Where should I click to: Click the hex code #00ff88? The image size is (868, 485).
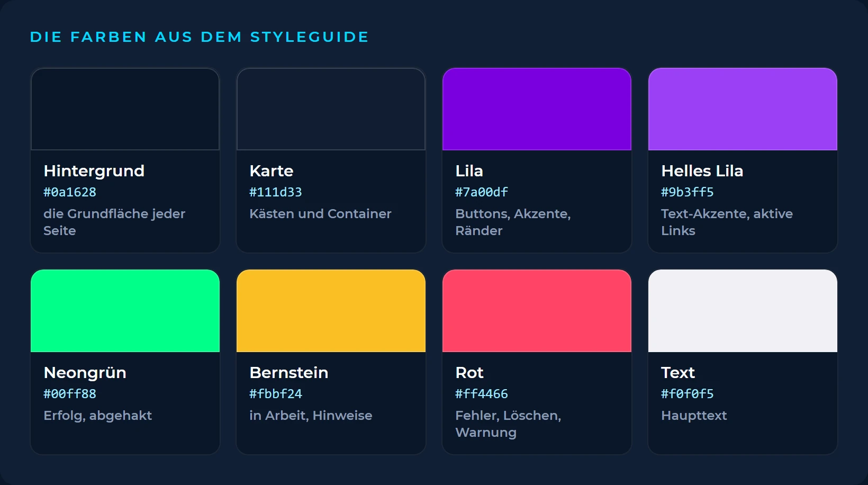click(70, 394)
